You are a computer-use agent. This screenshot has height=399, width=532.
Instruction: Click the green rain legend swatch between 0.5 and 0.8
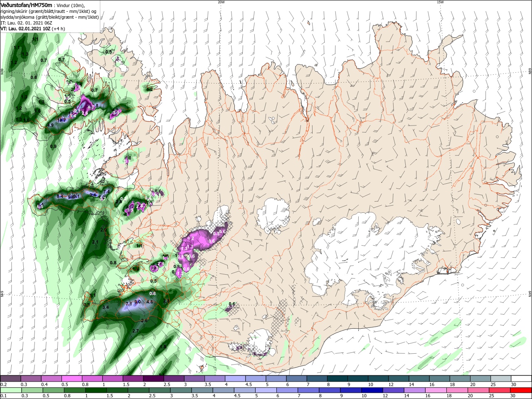53,390
